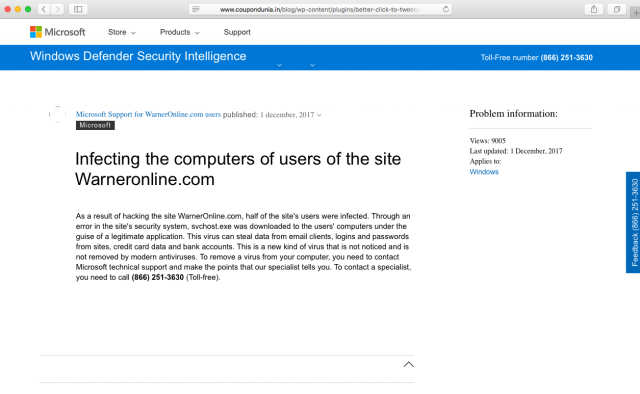Expand first chevron in blue banner
This screenshot has width=640, height=394.
279,65
